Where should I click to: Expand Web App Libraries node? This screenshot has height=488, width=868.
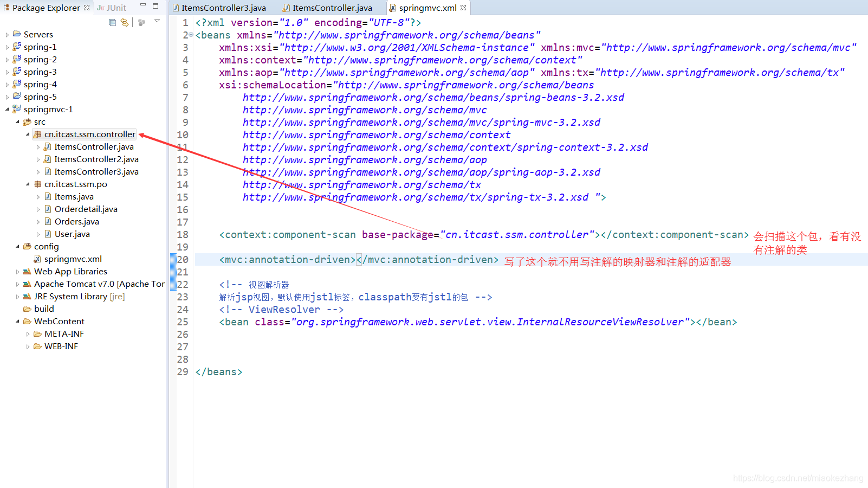click(17, 272)
